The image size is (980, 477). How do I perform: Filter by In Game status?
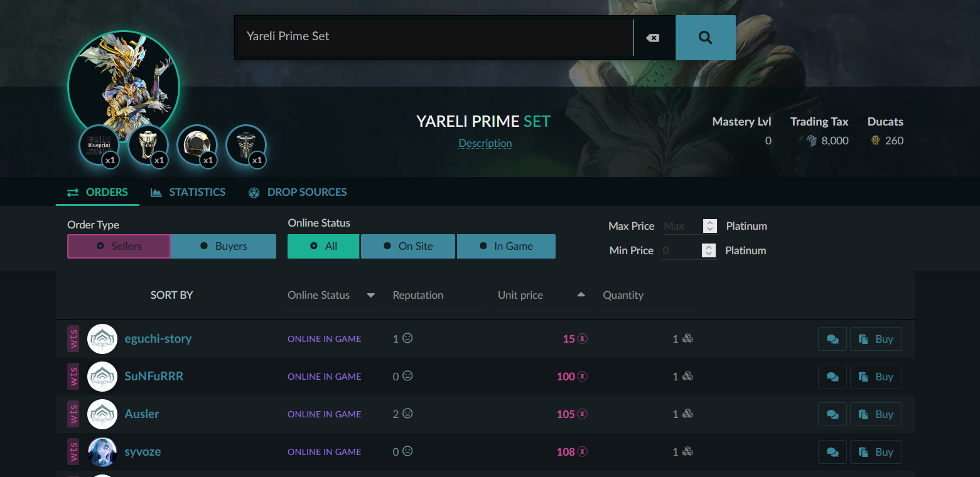point(506,246)
